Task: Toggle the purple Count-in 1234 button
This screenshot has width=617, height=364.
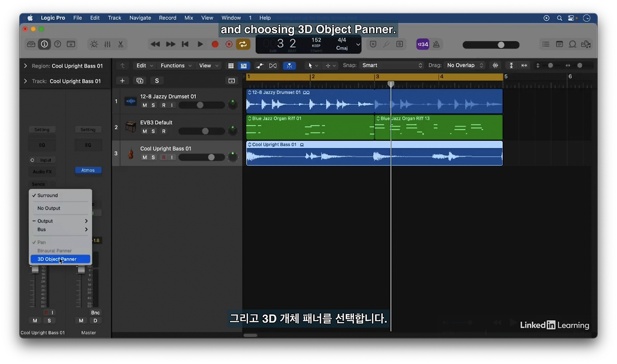Action: 423,44
